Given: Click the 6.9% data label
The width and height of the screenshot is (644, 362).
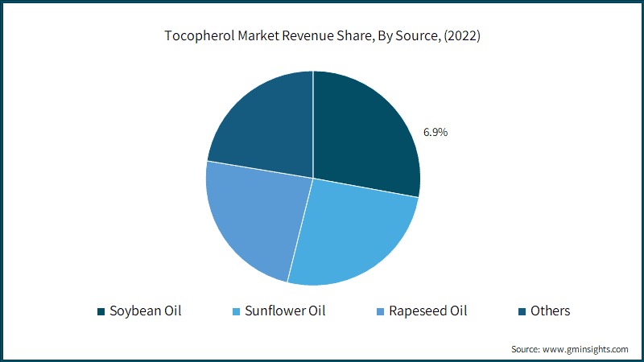Looking at the screenshot, I should click(436, 132).
